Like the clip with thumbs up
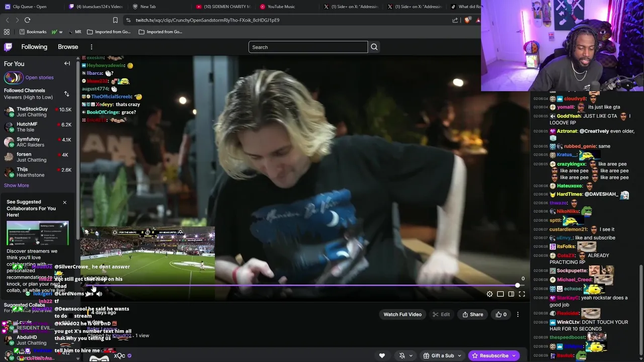This screenshot has height=362, width=644. point(501,315)
